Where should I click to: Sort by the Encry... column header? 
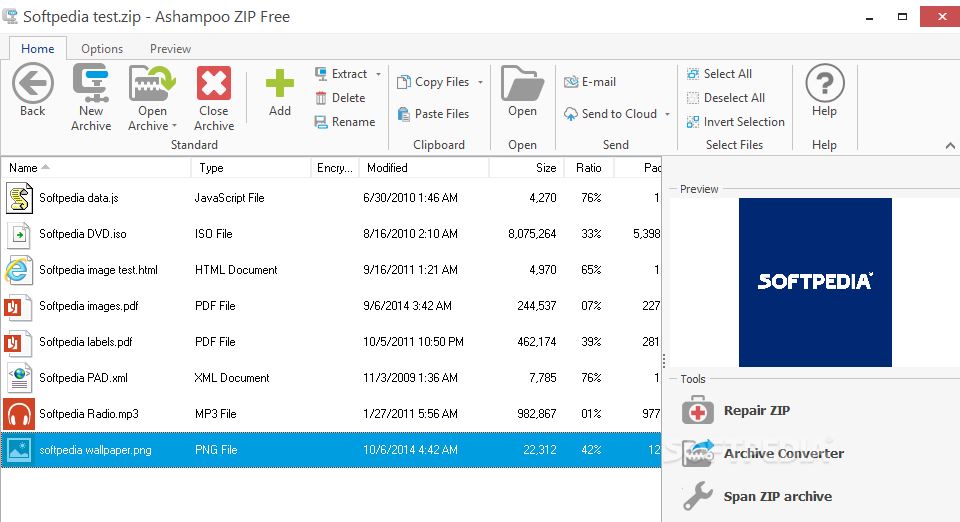click(x=335, y=168)
